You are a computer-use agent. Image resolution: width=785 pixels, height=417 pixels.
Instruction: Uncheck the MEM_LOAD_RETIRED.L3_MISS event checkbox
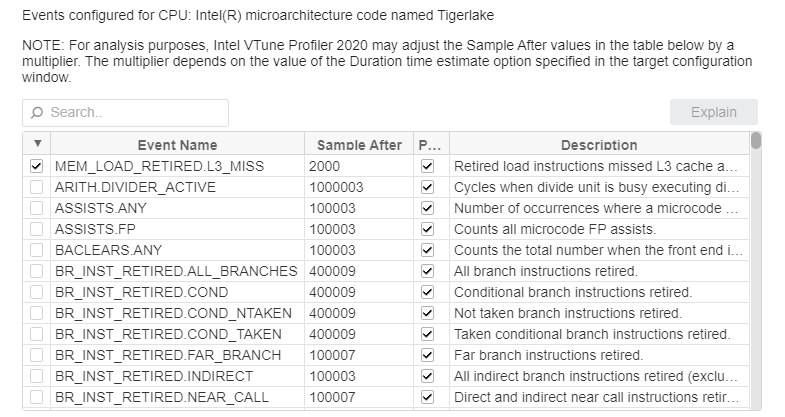point(37,166)
